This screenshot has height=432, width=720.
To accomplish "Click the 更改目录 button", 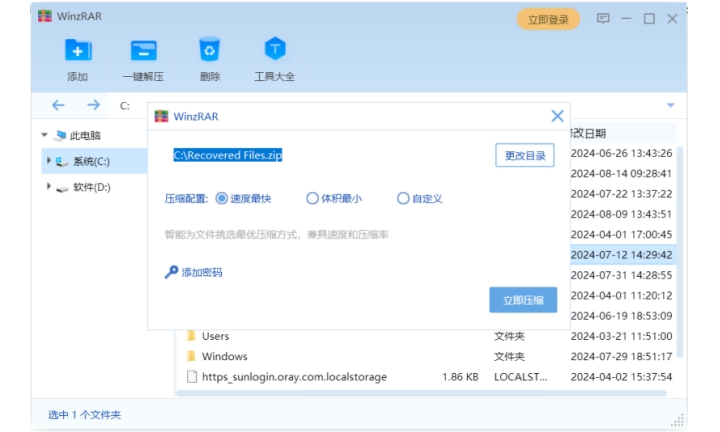I will (525, 156).
